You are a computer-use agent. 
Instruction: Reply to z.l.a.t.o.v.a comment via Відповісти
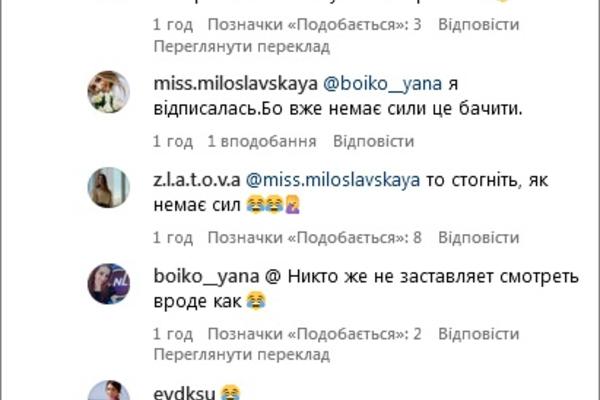coord(479,238)
